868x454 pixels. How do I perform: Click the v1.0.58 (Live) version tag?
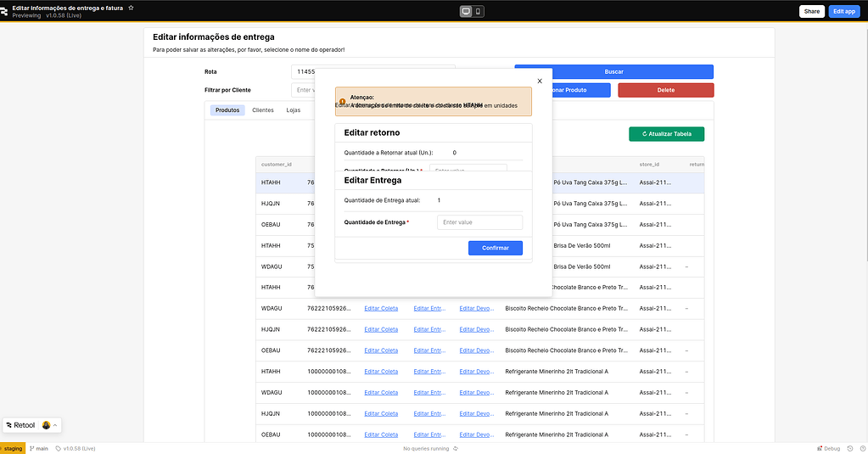pyautogui.click(x=76, y=448)
